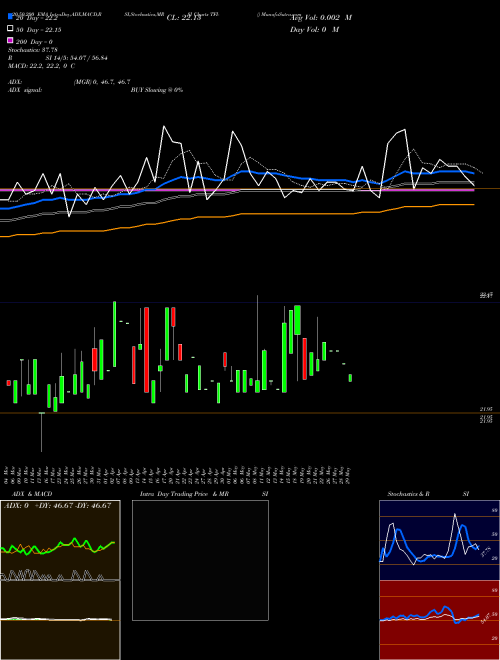
Task: Click the Avg Vol 0.002 M label
Action: [x=321, y=18]
